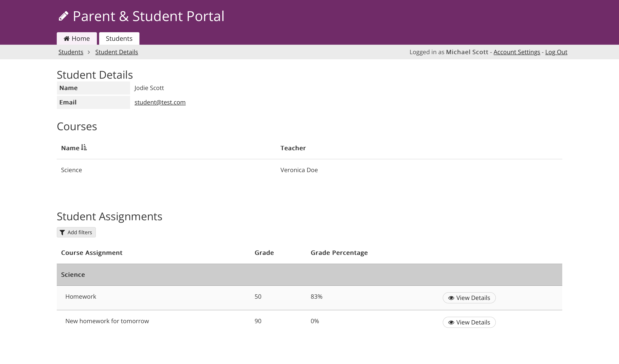Open Account Settings
Screen dimensions: 619x364
(516, 52)
